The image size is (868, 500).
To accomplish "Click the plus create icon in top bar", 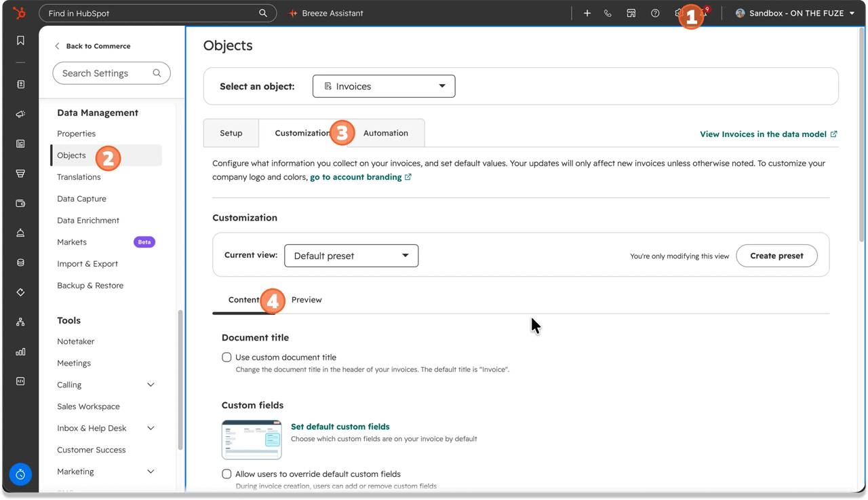I will tap(587, 13).
